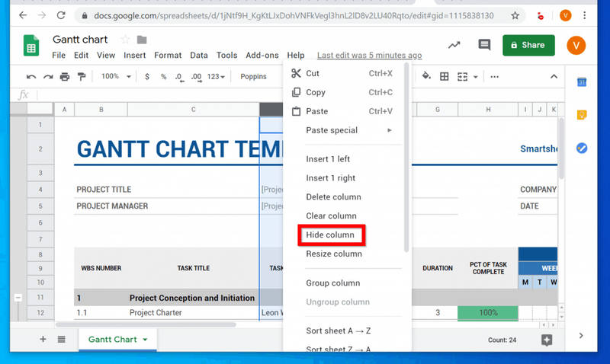
Task: Open the Chrome three-dot menu
Action: [x=584, y=15]
